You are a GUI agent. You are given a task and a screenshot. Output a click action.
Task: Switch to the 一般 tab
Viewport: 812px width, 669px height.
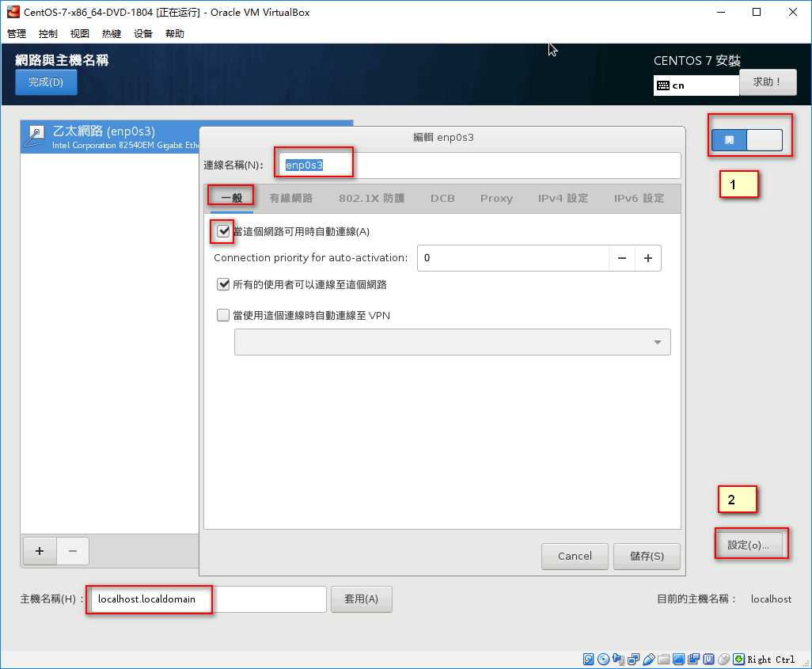(x=231, y=198)
